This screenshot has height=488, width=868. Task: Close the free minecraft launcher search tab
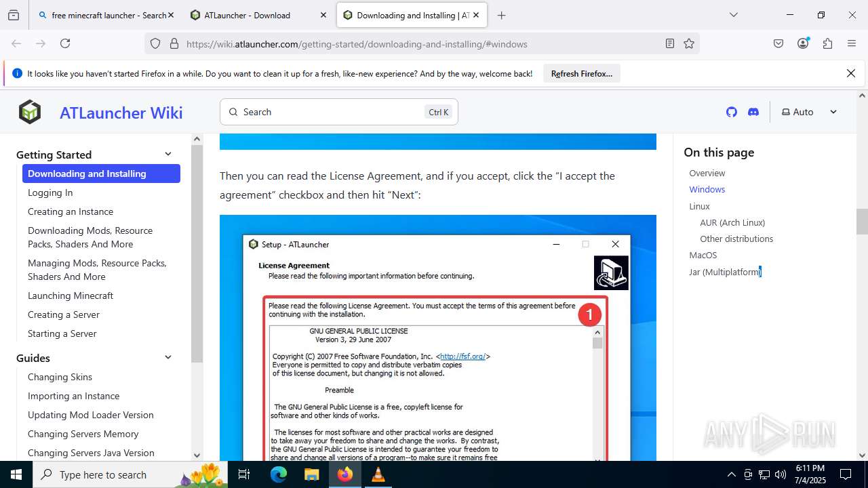170,15
